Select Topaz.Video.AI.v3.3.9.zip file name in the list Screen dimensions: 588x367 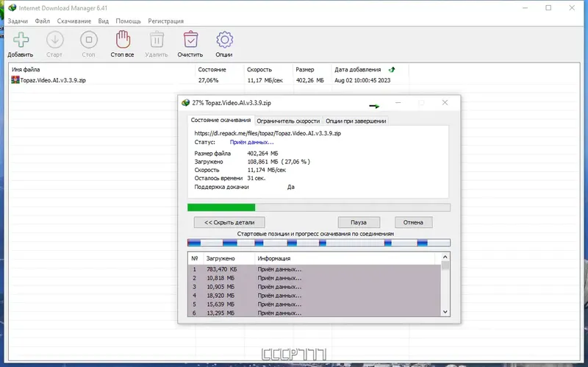click(53, 80)
